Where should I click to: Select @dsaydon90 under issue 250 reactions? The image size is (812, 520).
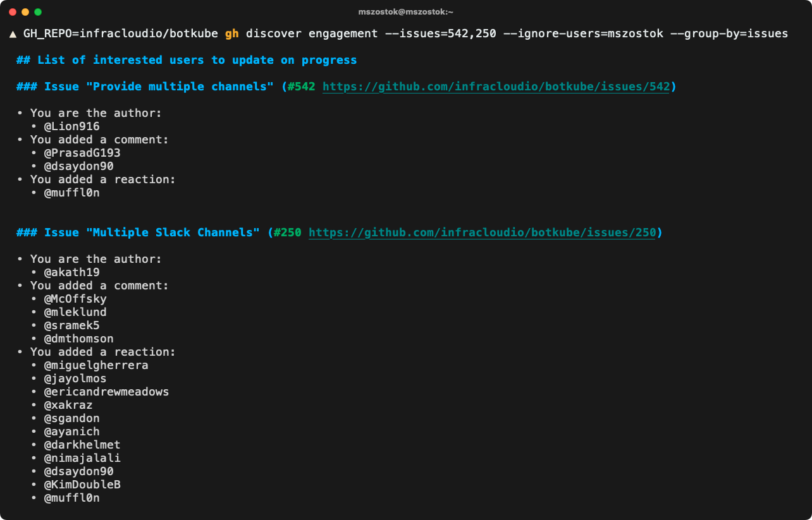[79, 471]
